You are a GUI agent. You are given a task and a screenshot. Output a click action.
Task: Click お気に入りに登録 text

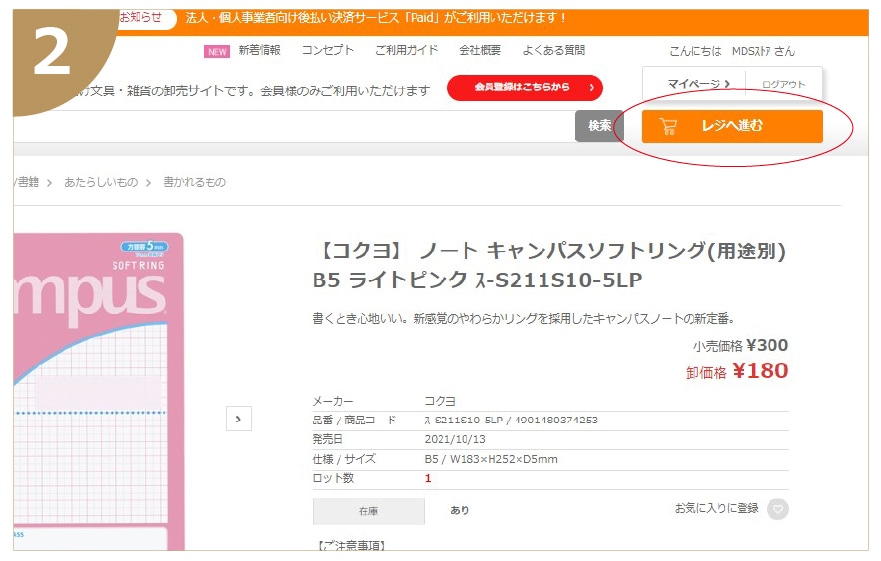pos(716,508)
